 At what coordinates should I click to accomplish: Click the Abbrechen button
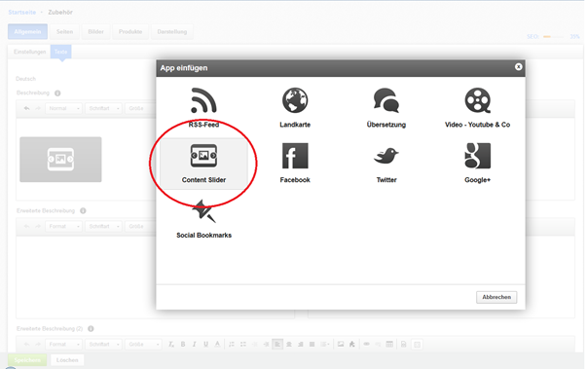[x=496, y=297]
